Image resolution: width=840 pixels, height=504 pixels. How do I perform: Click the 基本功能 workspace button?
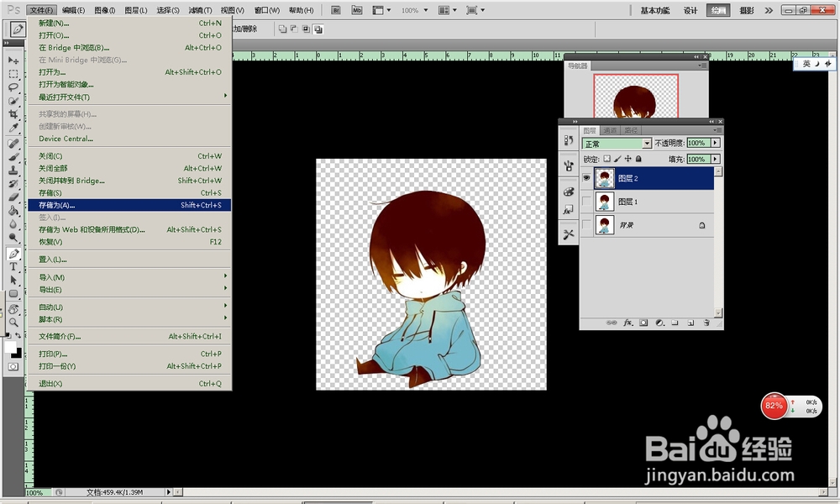654,10
